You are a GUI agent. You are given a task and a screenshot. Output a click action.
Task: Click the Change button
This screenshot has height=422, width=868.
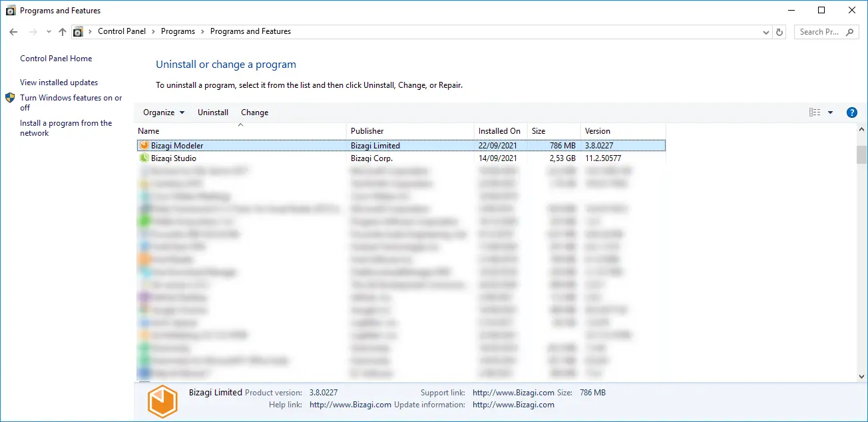click(255, 112)
